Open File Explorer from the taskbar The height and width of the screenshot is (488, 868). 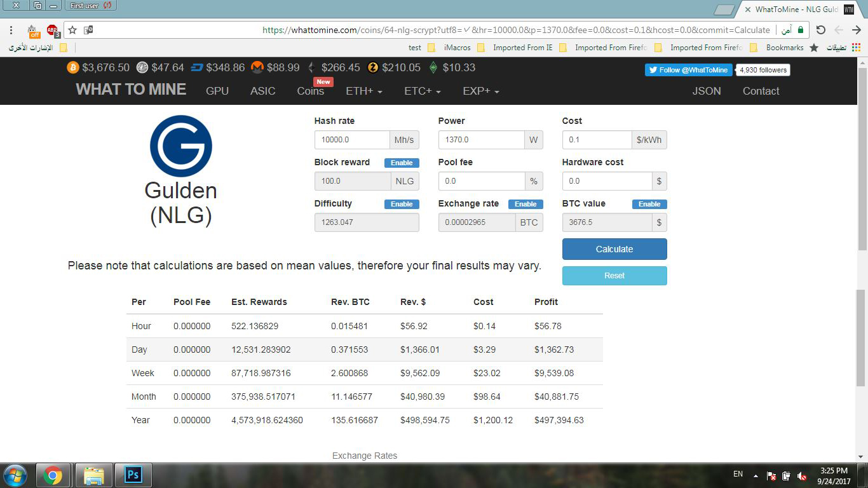[94, 475]
